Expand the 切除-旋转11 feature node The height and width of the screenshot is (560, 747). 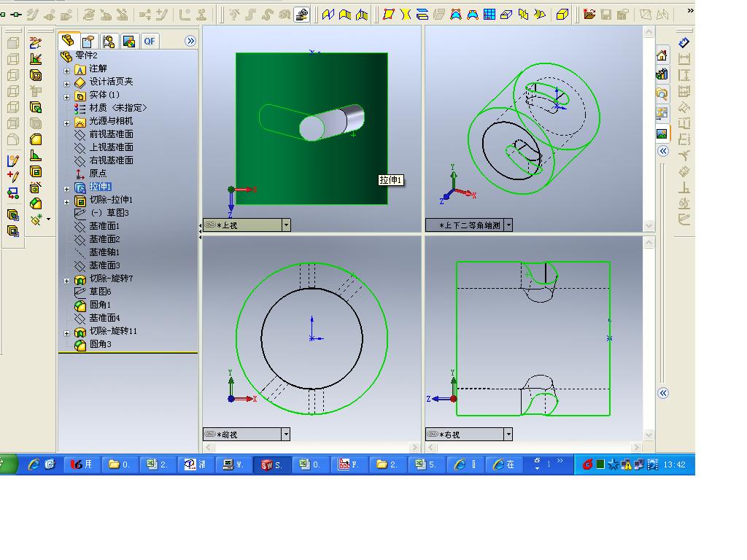[66, 333]
